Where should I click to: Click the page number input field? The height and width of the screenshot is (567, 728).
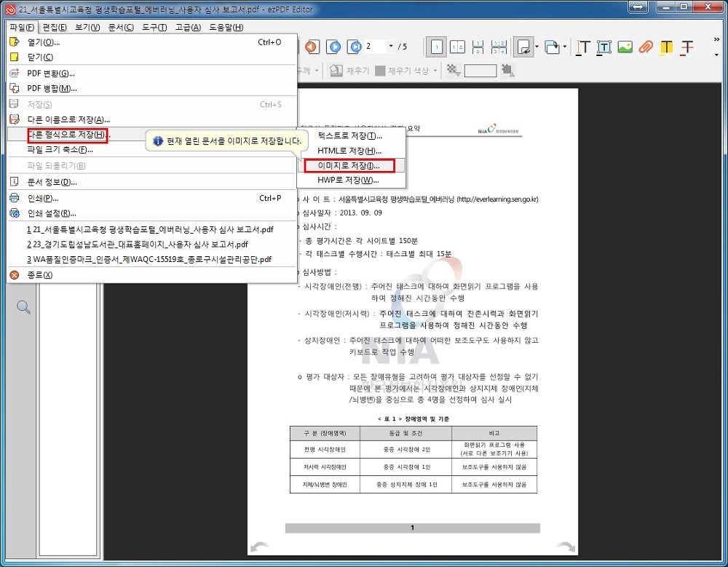click(x=375, y=47)
